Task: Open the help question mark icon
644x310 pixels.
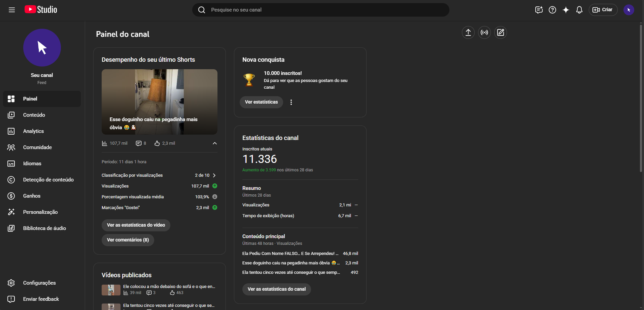Action: 552,10
